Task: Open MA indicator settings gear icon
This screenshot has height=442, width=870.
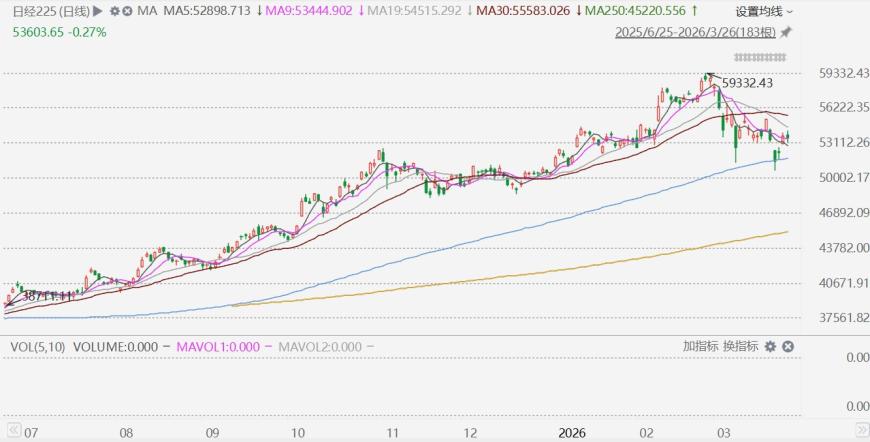Action: [x=114, y=11]
